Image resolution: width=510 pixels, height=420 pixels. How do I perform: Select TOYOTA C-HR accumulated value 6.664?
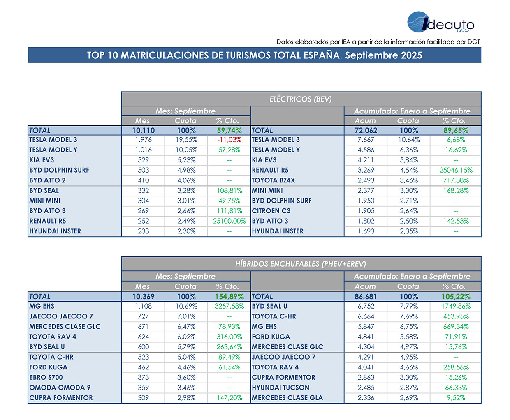point(366,316)
